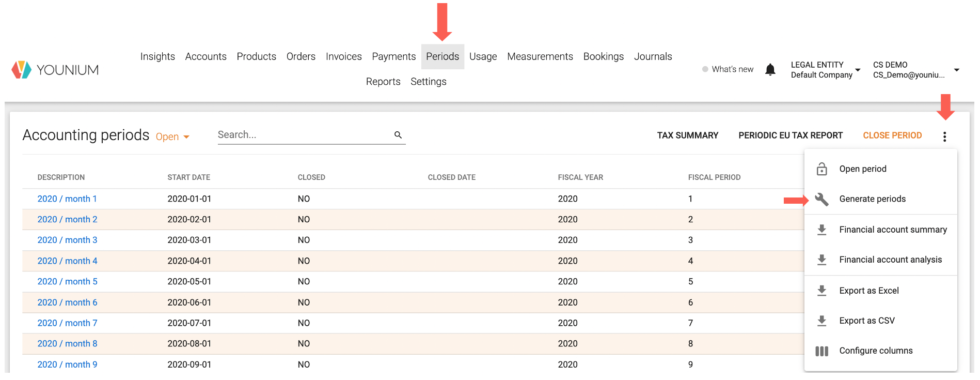Image resolution: width=980 pixels, height=380 pixels.
Task: Open the Reports tab
Action: [383, 82]
